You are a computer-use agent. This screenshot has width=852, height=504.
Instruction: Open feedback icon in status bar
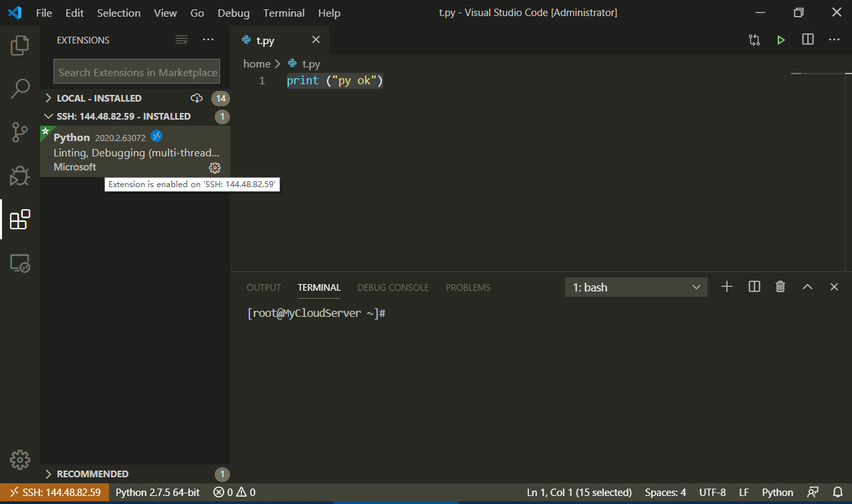click(x=813, y=493)
